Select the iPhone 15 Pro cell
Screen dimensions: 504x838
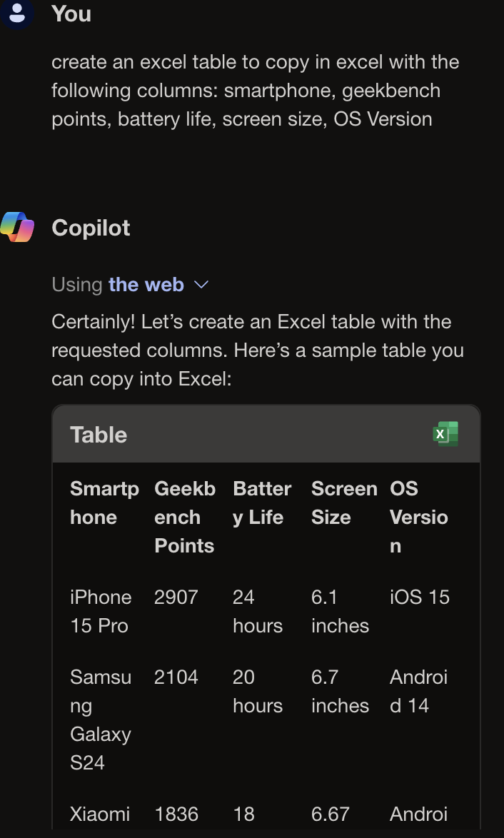(x=101, y=611)
